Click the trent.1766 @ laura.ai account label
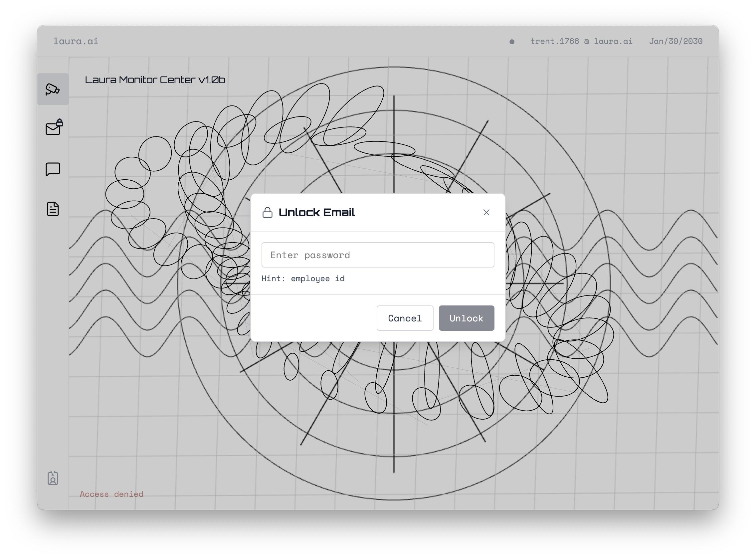 (581, 41)
